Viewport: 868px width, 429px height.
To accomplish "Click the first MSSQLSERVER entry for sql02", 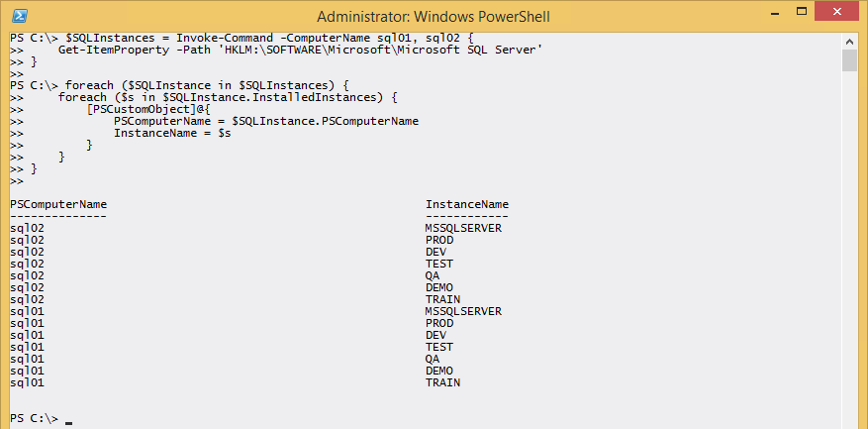I will tap(463, 228).
